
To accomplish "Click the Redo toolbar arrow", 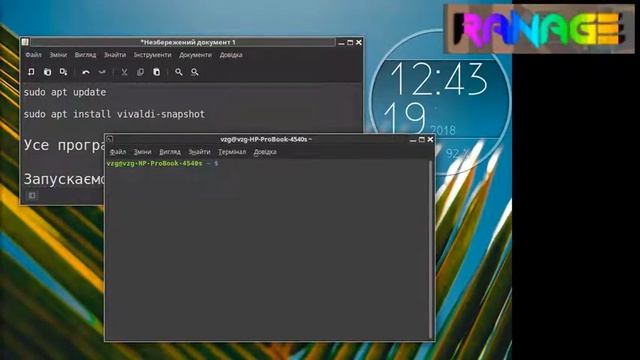I will [x=102, y=72].
